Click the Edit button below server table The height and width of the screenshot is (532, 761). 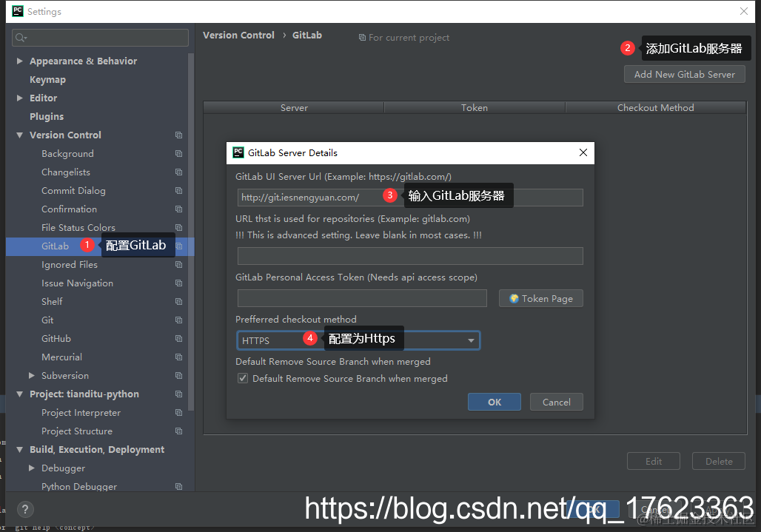(653, 461)
